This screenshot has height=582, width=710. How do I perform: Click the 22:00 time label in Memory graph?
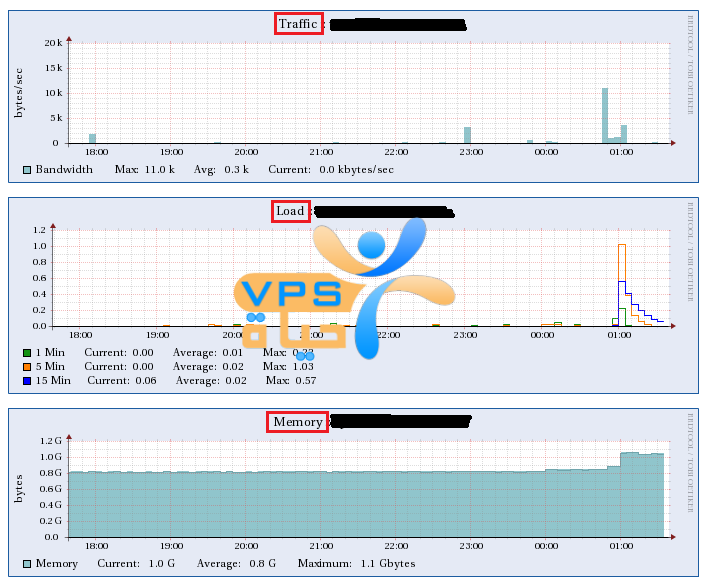[x=396, y=546]
